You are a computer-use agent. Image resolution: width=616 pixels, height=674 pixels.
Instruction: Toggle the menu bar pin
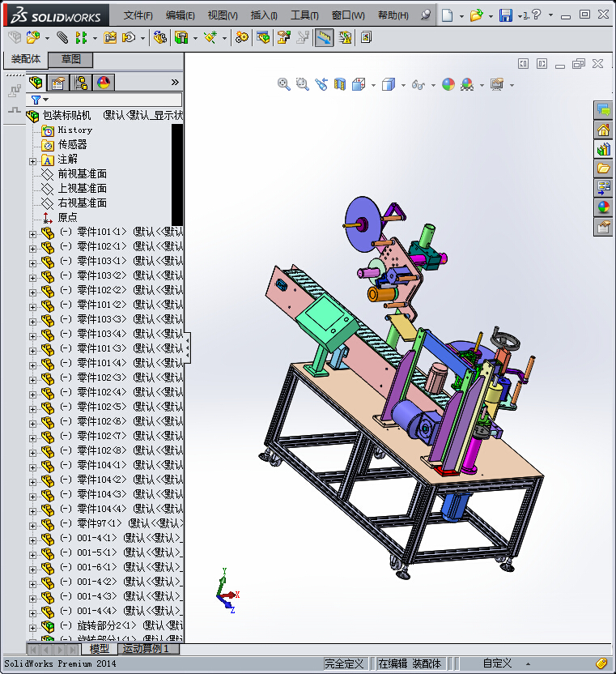tap(425, 15)
